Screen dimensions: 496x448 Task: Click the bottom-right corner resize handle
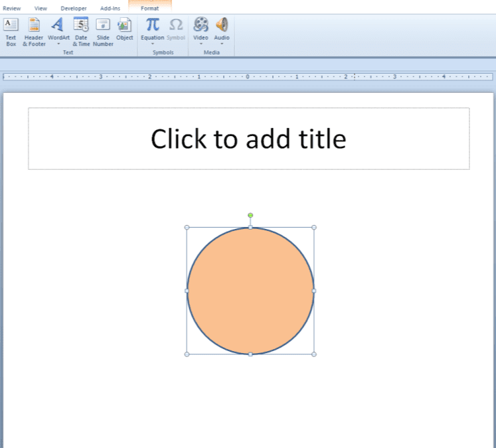coord(314,354)
